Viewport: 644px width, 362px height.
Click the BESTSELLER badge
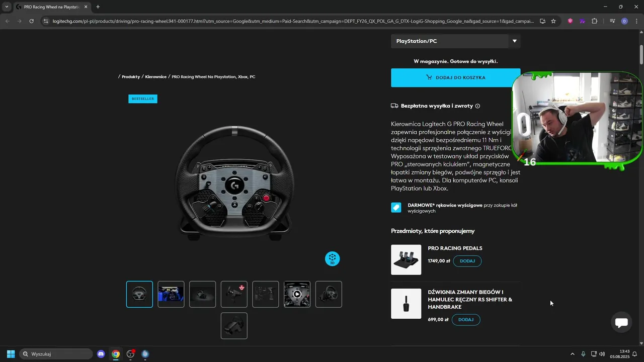click(x=143, y=99)
